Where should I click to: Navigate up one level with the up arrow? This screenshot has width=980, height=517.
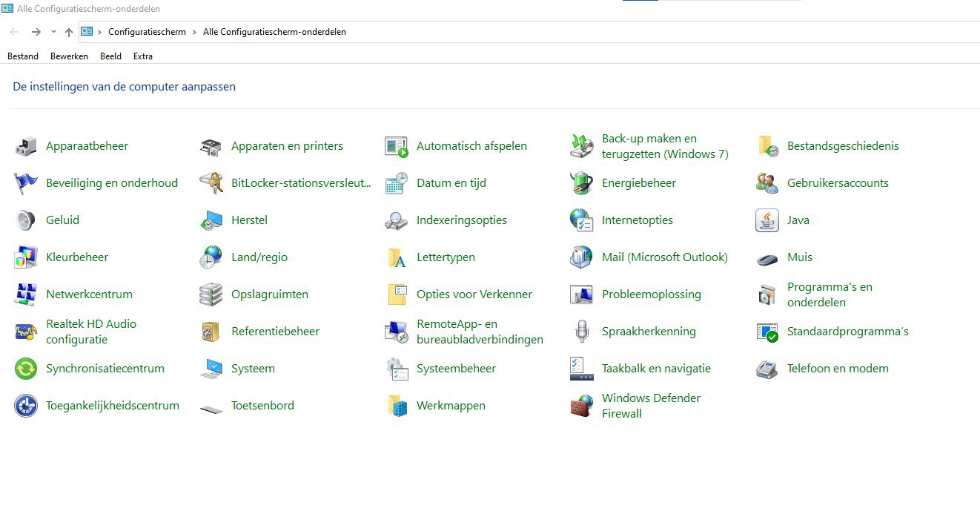(69, 32)
